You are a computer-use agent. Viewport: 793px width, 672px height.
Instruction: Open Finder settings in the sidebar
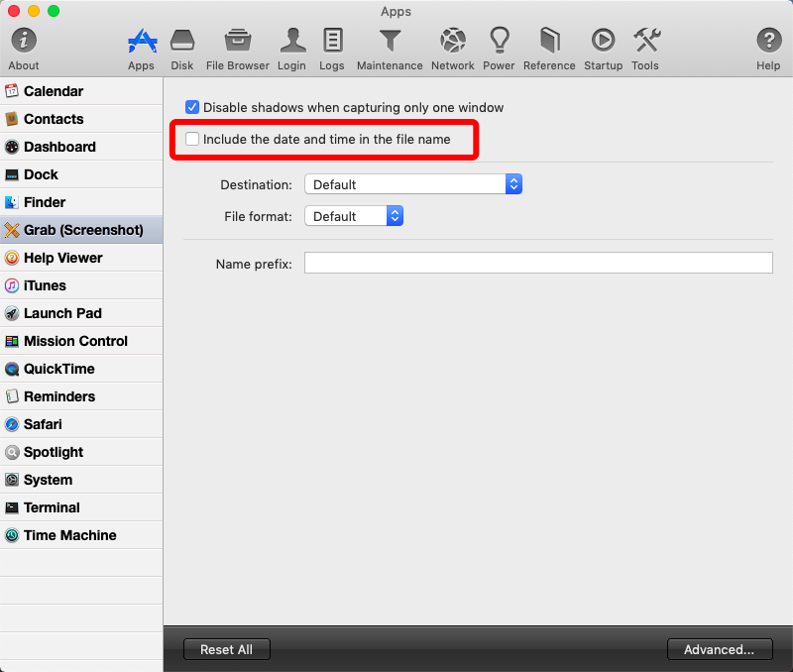81,202
